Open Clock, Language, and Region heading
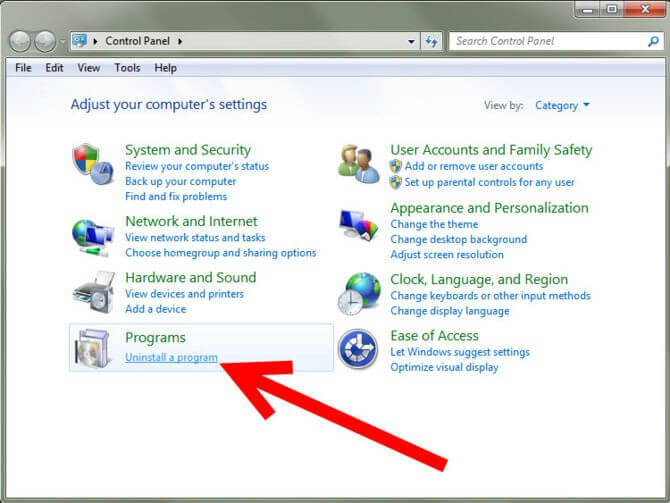Screen dimensions: 670x503 479,279
